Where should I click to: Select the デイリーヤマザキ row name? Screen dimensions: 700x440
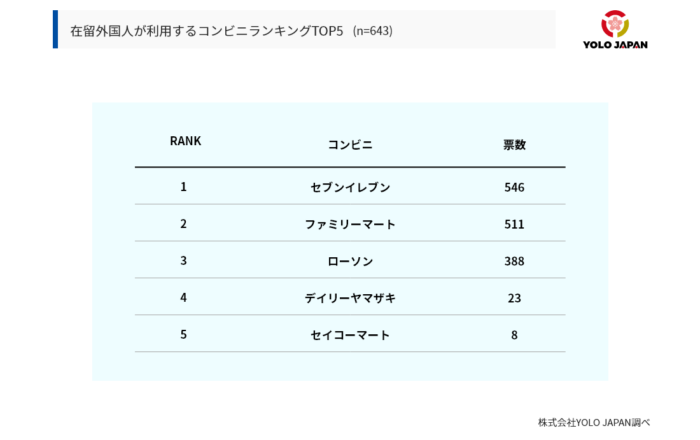(x=350, y=298)
